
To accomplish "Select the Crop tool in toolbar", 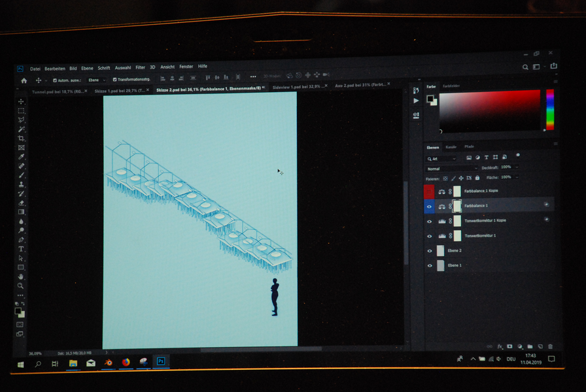I will tap(21, 139).
